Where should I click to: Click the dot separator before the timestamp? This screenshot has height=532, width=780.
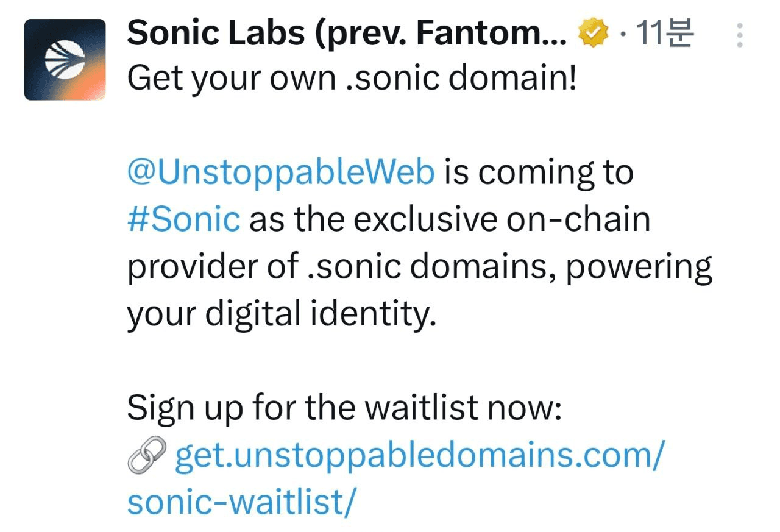(622, 34)
